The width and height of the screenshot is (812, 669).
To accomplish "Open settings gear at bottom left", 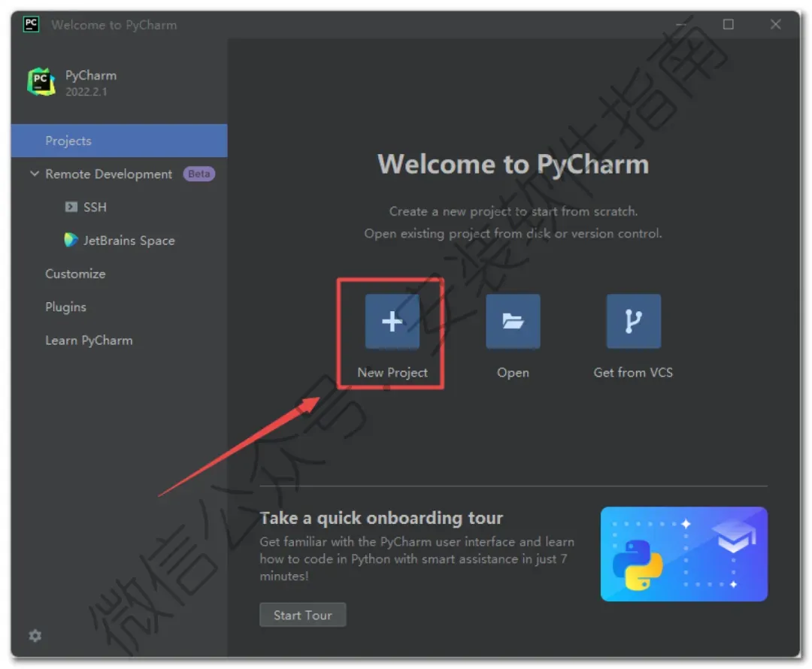I will coord(35,635).
